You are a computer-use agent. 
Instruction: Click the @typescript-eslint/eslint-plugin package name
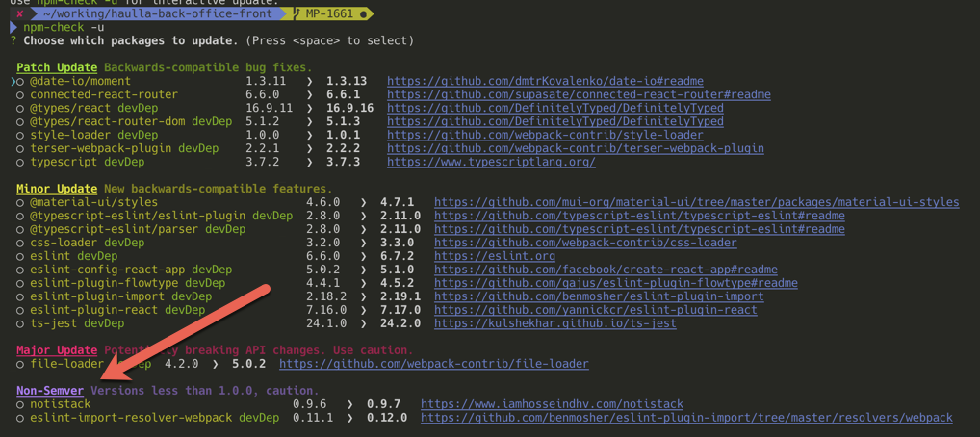(x=138, y=216)
